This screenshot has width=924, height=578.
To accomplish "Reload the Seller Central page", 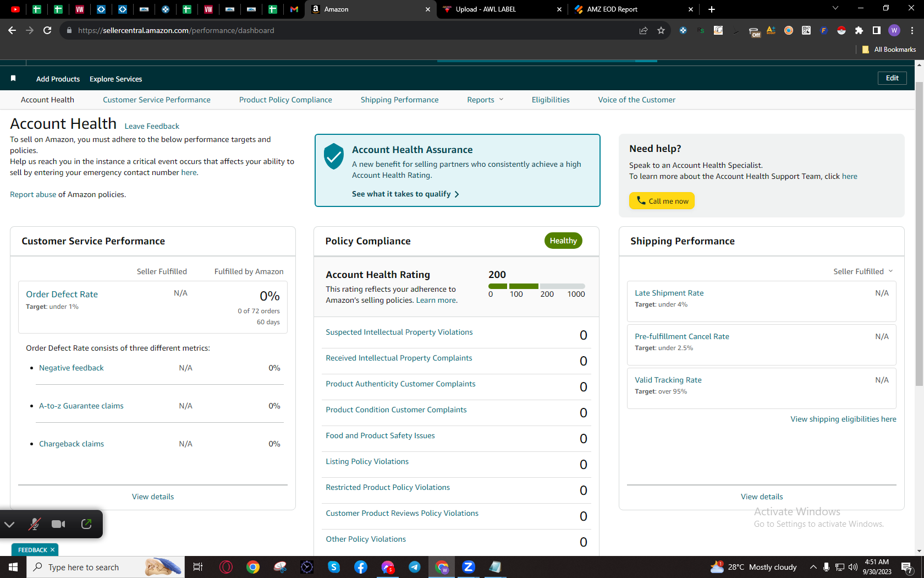I will [x=47, y=30].
